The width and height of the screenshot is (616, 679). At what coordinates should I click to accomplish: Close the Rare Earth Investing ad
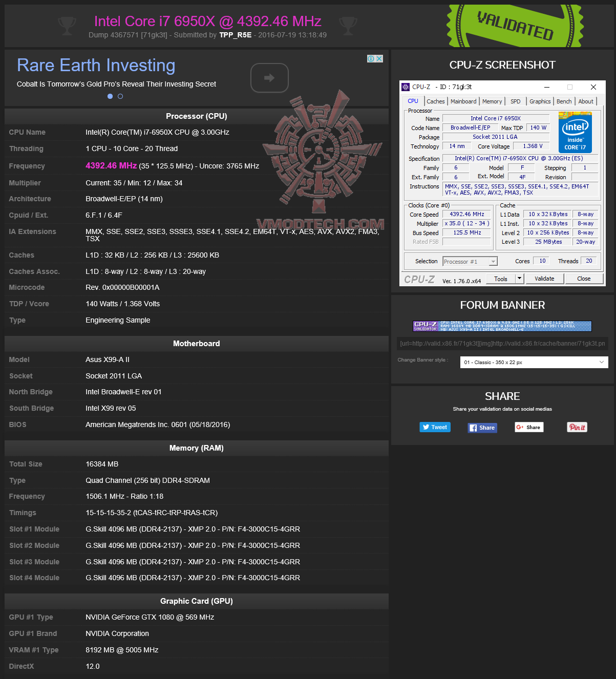pos(379,58)
